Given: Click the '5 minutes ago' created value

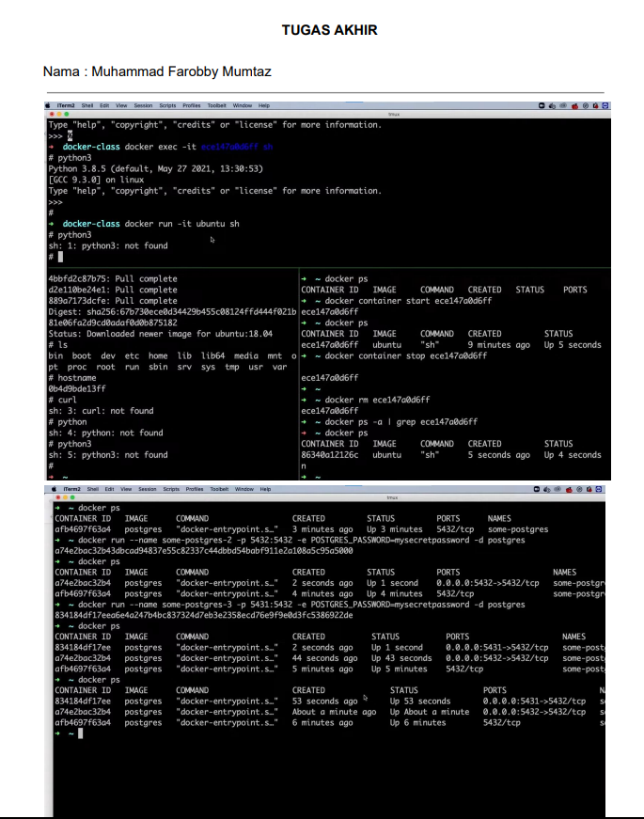Looking at the screenshot, I should pos(322,669).
